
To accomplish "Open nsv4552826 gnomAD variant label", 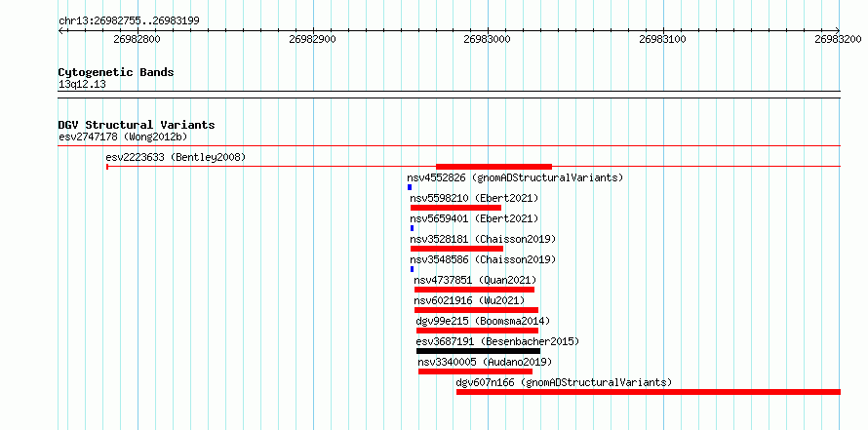I will point(515,177).
